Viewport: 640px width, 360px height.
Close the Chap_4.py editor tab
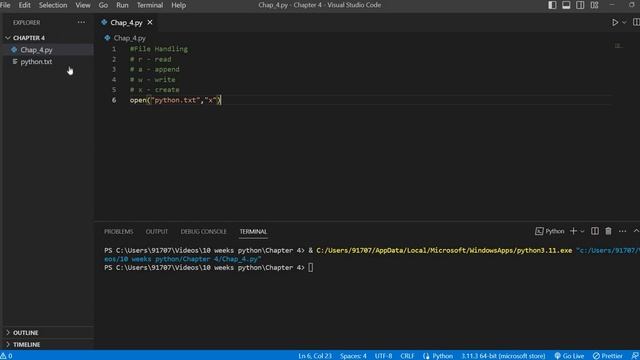click(x=150, y=22)
